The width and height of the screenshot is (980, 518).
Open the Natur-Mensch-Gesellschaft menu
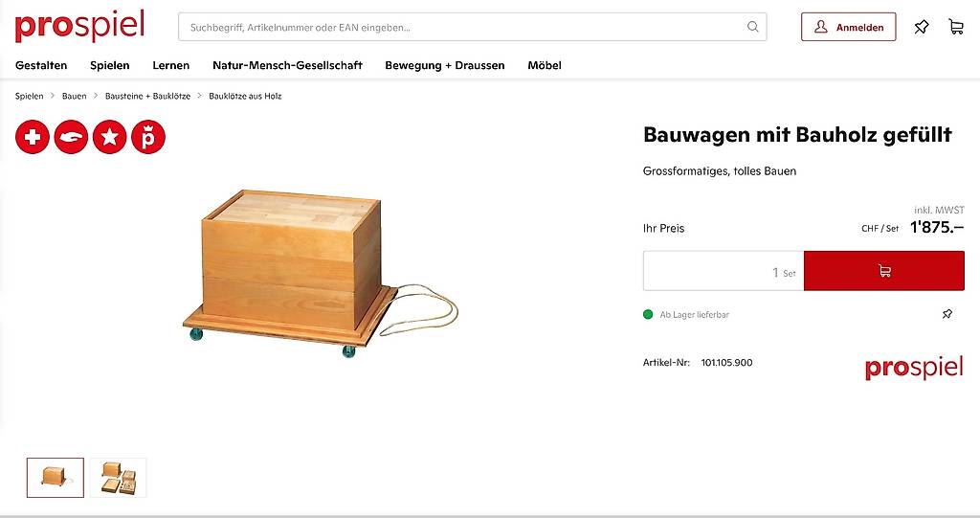(287, 65)
